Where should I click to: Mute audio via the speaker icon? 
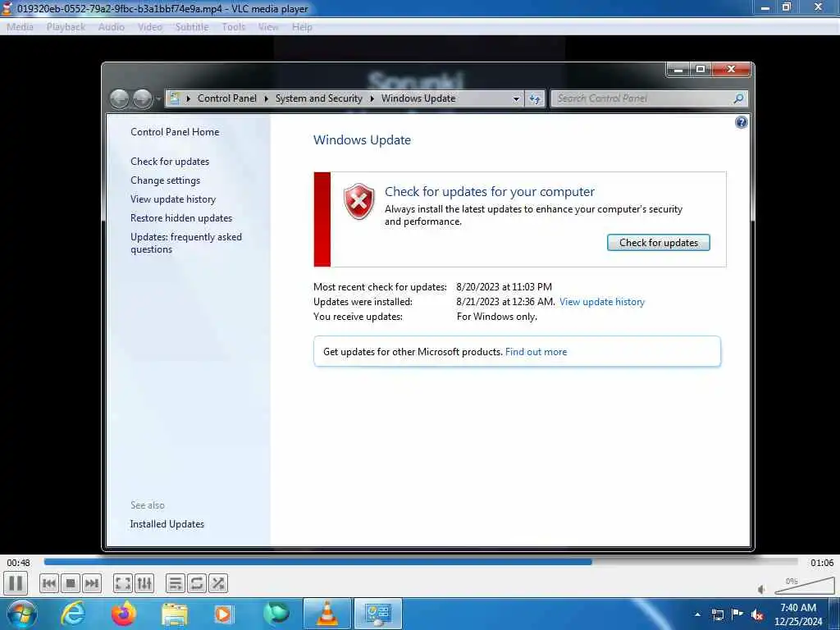click(x=762, y=589)
